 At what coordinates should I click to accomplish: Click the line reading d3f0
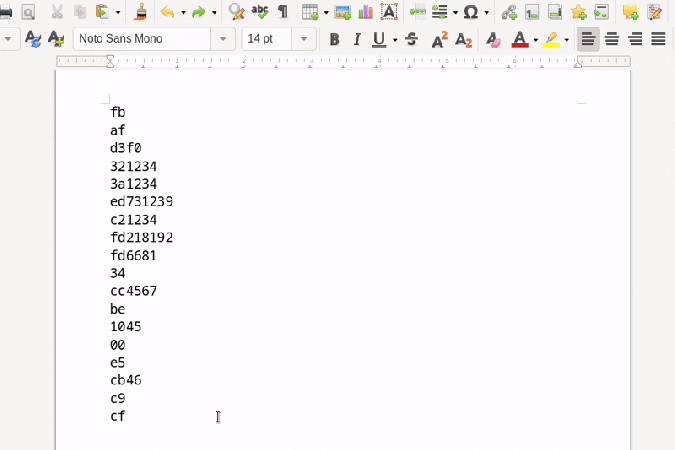coord(126,148)
